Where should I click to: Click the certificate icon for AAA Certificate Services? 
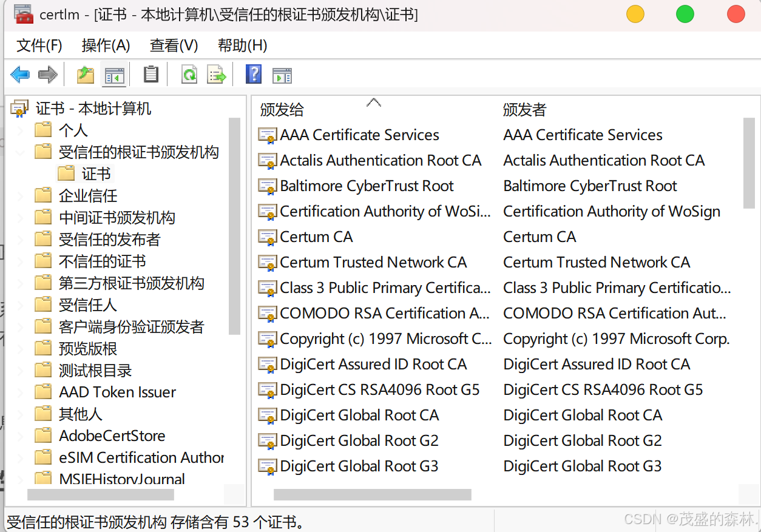pos(268,135)
